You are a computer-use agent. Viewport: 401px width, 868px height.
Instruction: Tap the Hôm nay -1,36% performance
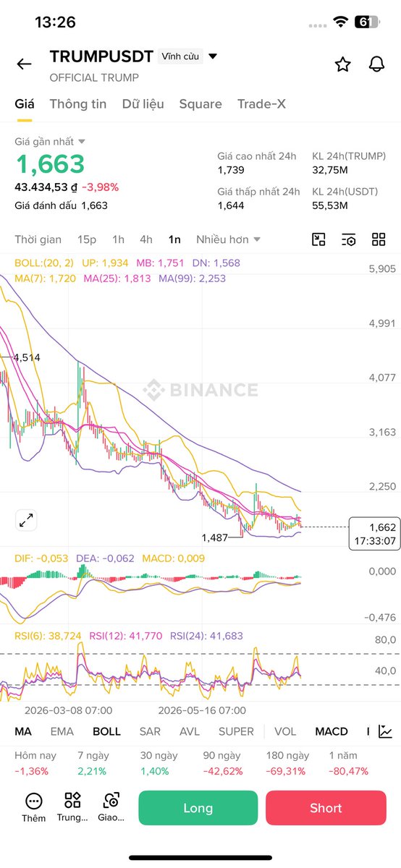coord(35,762)
